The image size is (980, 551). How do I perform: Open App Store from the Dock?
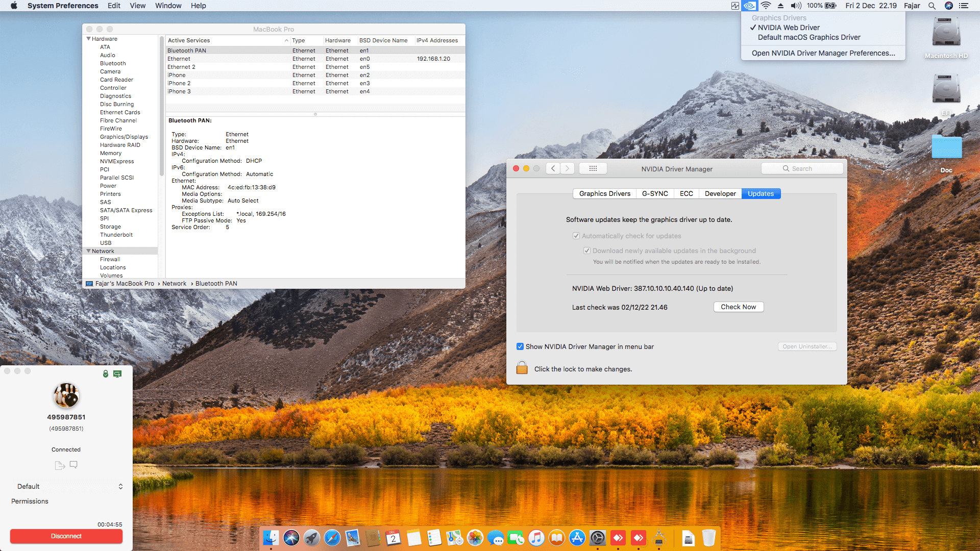577,538
